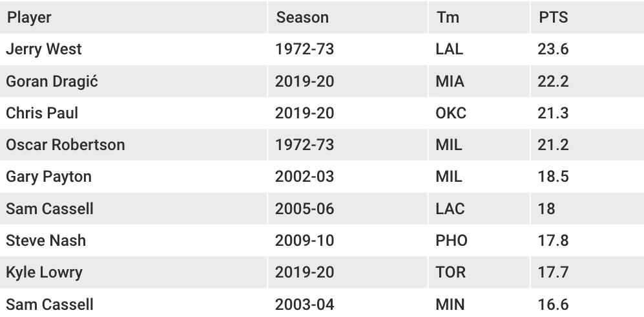Screen dimensions: 644x317
Task: Open Goran Dragić player entry
Action: click(52, 81)
